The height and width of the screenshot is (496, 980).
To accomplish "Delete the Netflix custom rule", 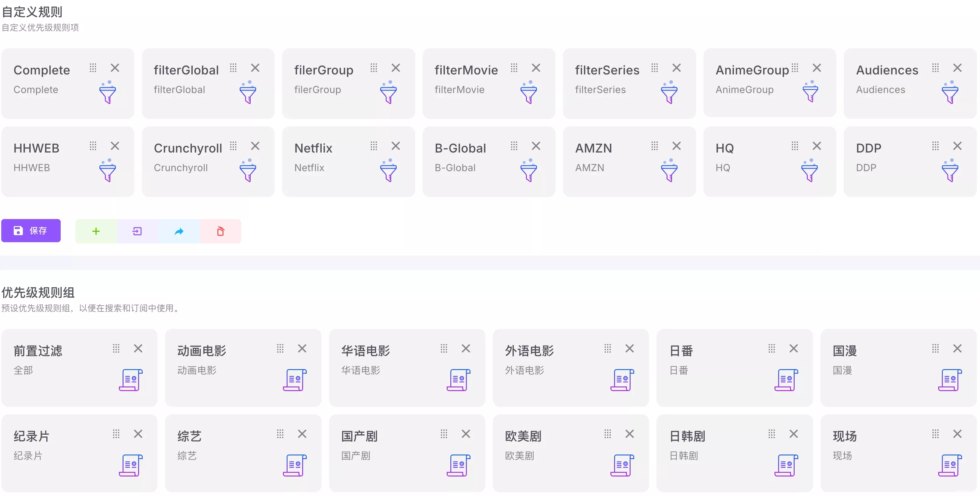I will point(396,146).
